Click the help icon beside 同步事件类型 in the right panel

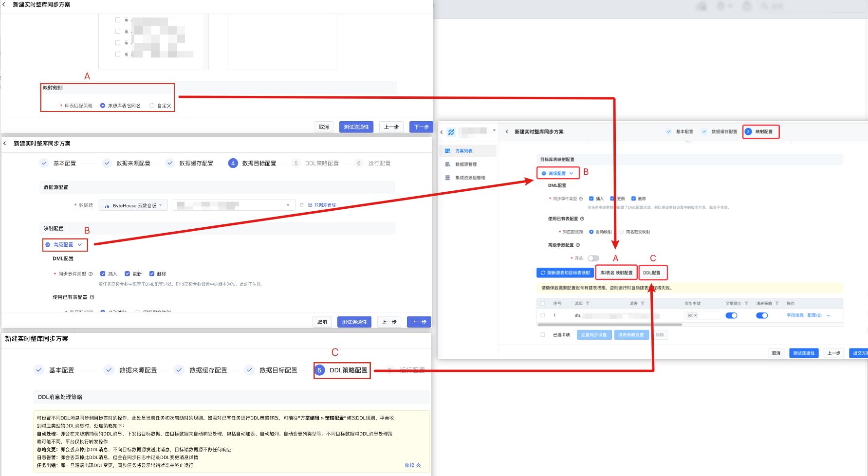[581, 199]
